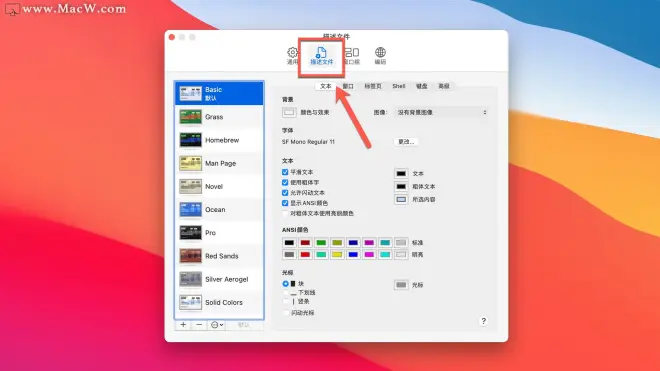Switch to the 键盘 (Keyboard) tab
This screenshot has height=371, width=660.
point(421,86)
